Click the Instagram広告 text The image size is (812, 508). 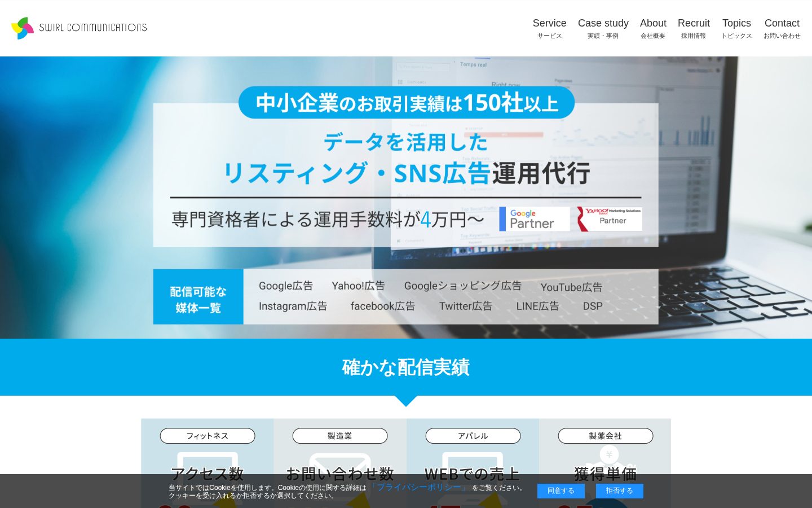pos(293,306)
